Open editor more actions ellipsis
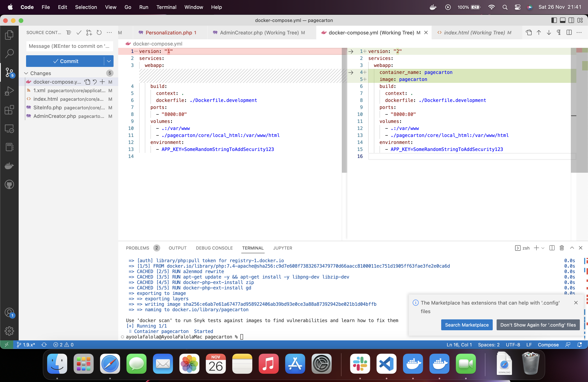This screenshot has width=588, height=382. pos(579,33)
